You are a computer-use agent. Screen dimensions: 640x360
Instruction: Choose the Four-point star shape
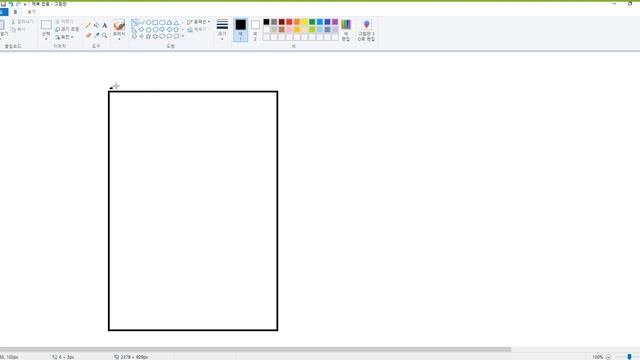(x=142, y=36)
